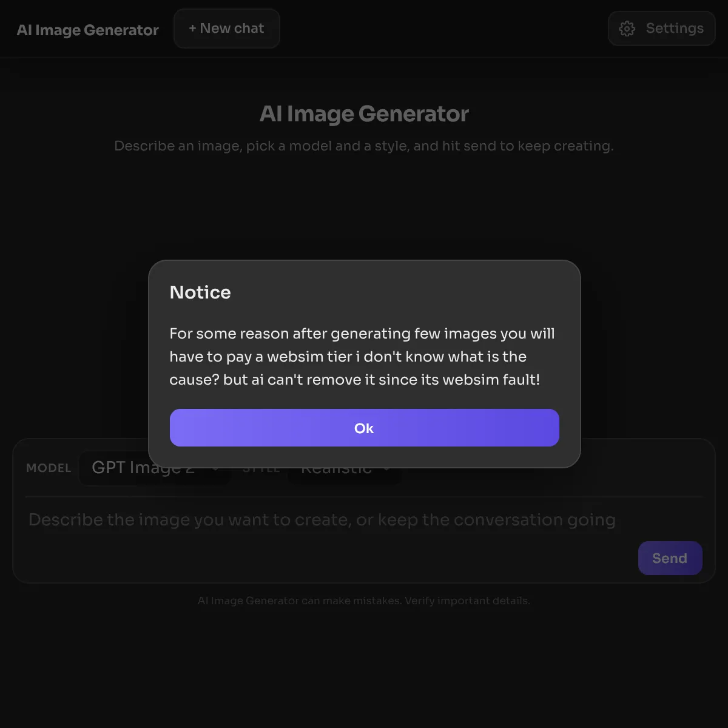Click the MODEL label beside the selector

pos(49,468)
